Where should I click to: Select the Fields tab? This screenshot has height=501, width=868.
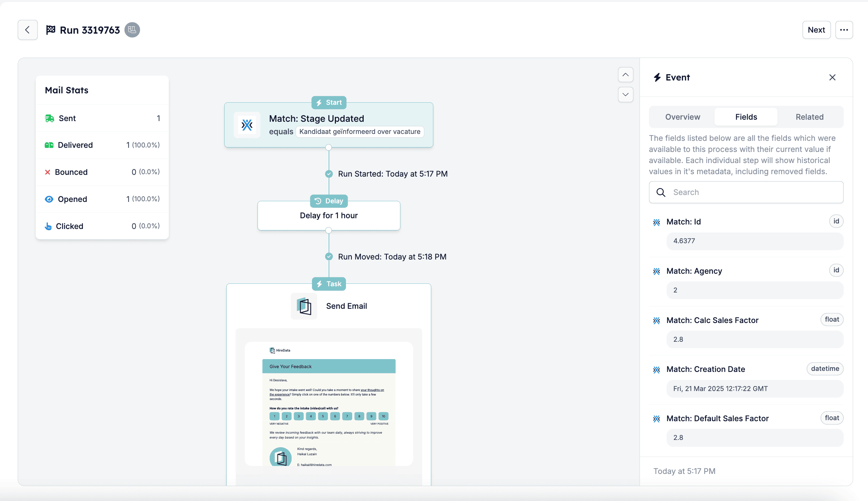(x=746, y=117)
